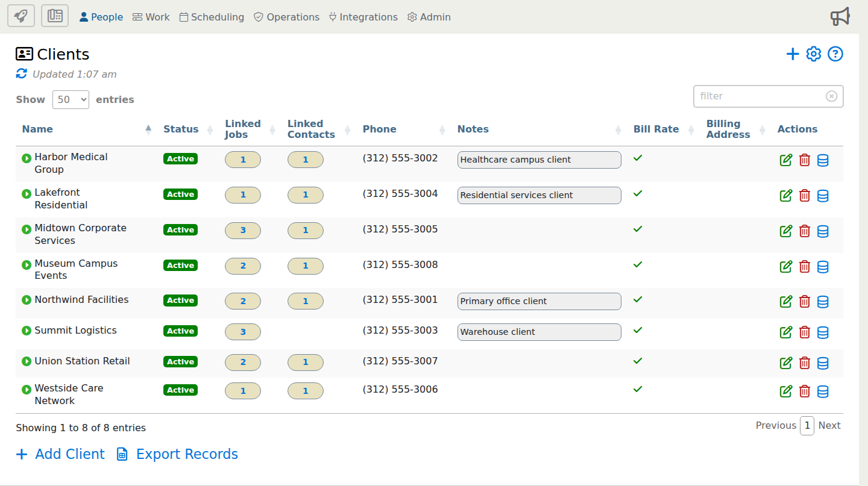
Task: Delete the Harbor Medical Group client
Action: [805, 160]
